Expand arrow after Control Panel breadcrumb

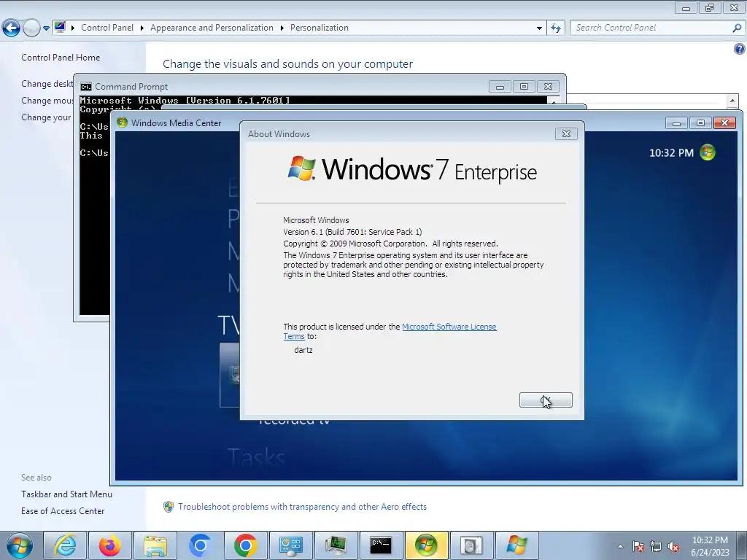click(x=142, y=28)
